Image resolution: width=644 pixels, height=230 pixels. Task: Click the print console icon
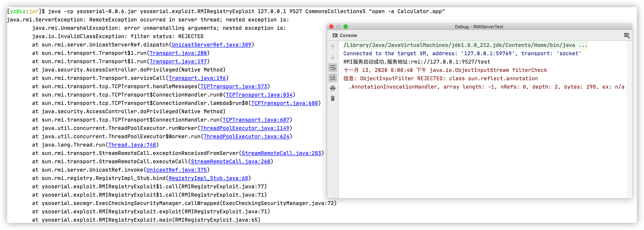coord(333,88)
